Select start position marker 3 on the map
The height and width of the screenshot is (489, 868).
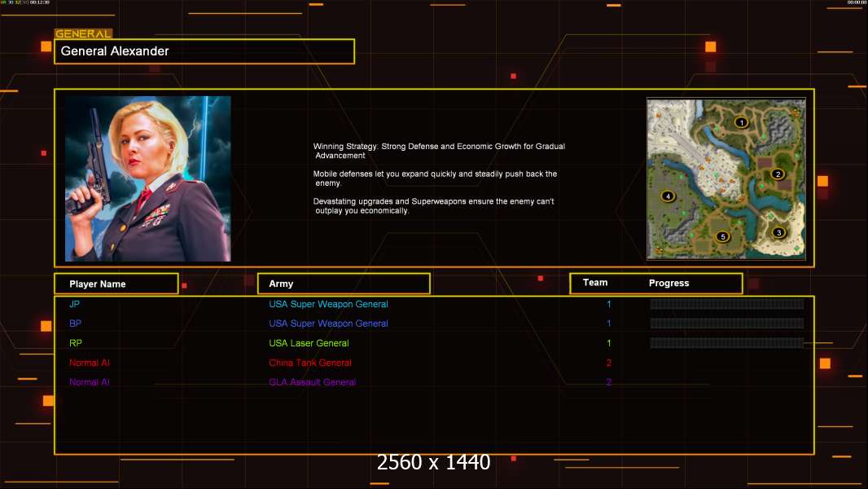click(x=778, y=232)
